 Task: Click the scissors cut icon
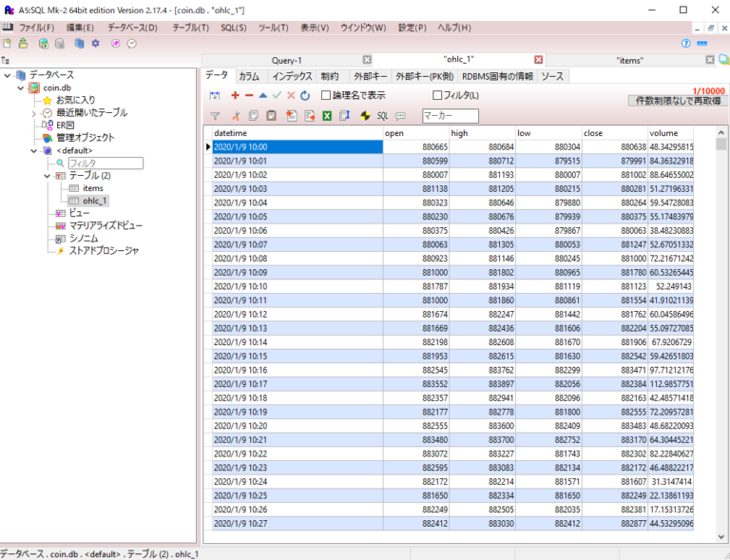[x=236, y=116]
